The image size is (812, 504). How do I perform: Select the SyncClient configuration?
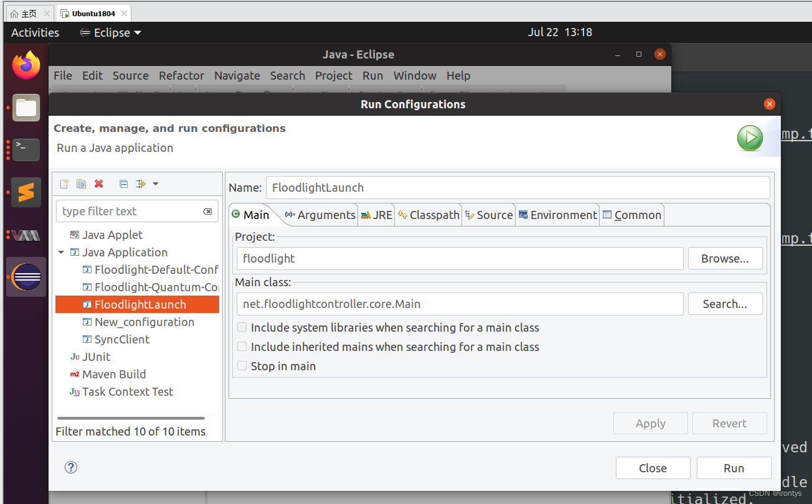point(116,339)
